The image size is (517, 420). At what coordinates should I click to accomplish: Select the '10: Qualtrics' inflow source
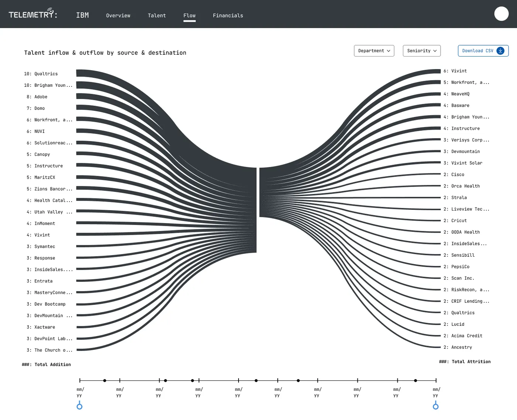point(41,74)
